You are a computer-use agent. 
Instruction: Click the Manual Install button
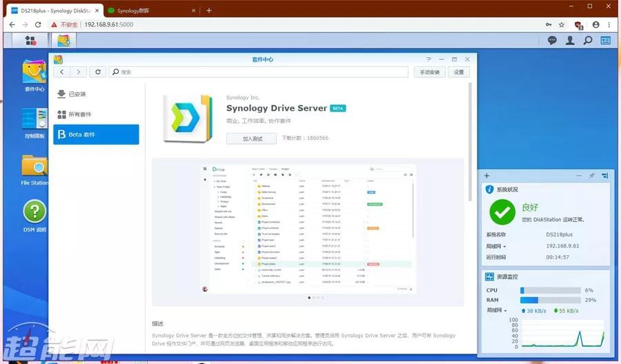pyautogui.click(x=430, y=72)
